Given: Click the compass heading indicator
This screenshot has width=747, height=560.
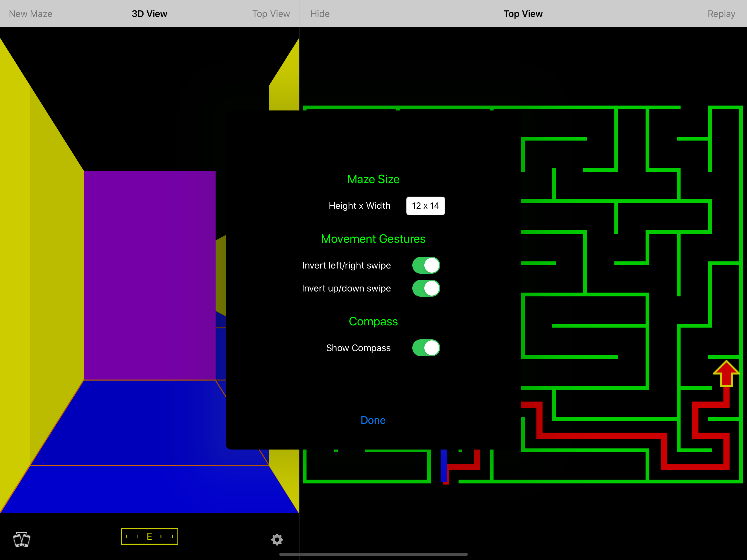Looking at the screenshot, I should tap(149, 536).
